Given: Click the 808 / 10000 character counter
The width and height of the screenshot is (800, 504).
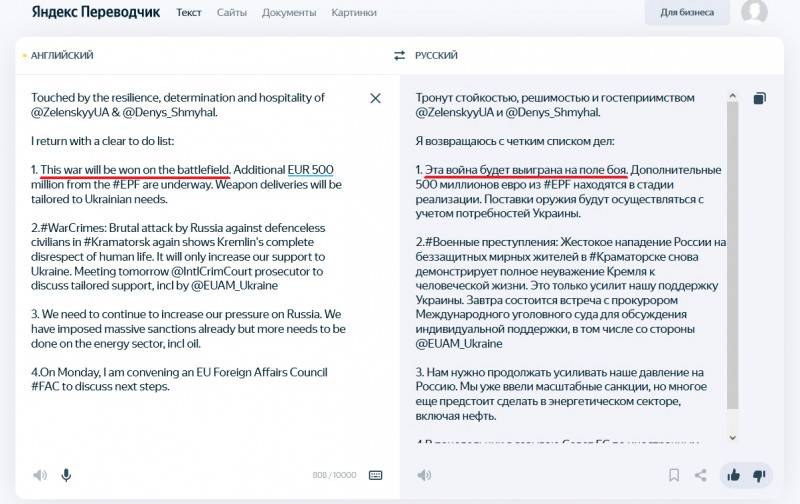Looking at the screenshot, I should click(334, 475).
